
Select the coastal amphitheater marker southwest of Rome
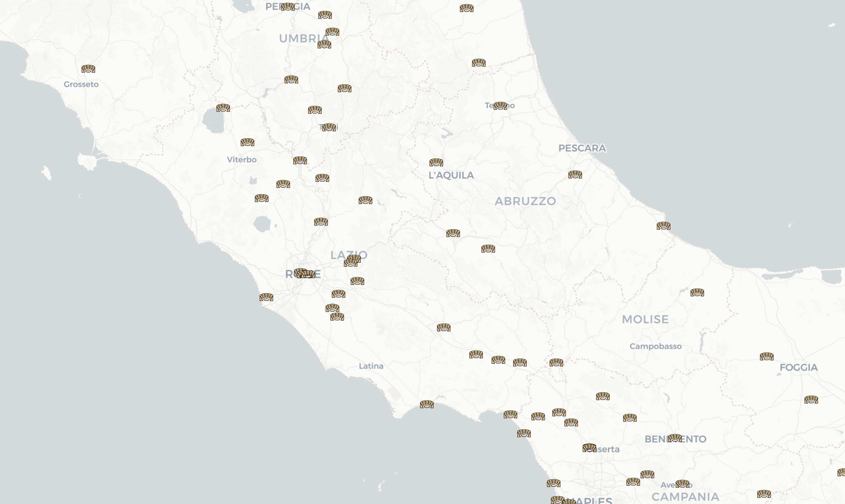pos(266,297)
